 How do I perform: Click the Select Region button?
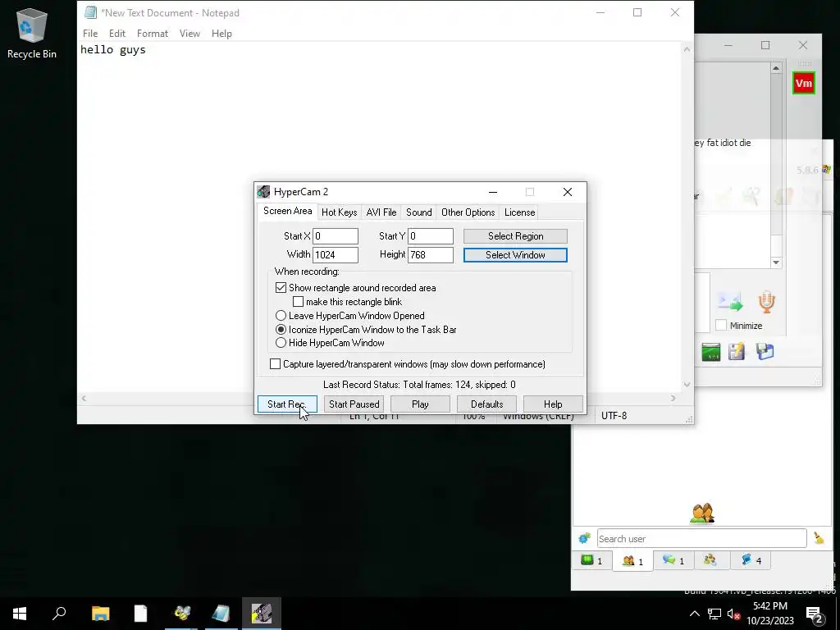click(x=515, y=236)
